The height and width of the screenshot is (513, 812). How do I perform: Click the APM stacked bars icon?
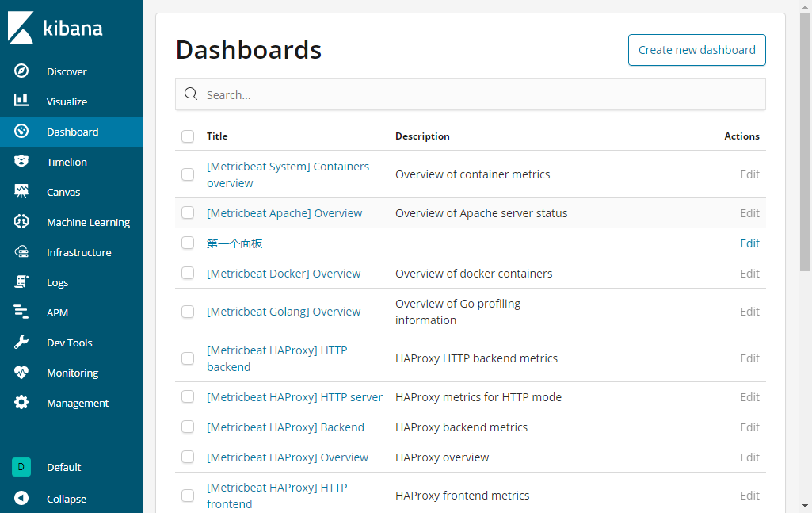point(21,312)
